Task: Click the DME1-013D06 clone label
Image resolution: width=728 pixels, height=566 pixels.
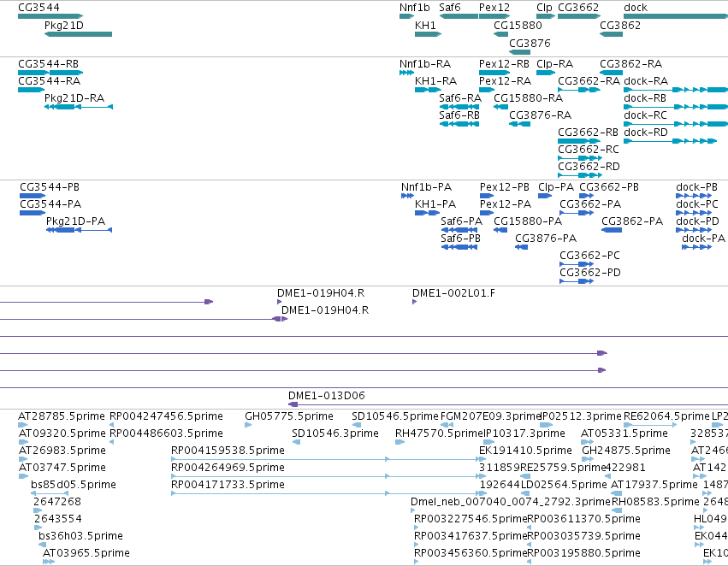Action: point(327,396)
